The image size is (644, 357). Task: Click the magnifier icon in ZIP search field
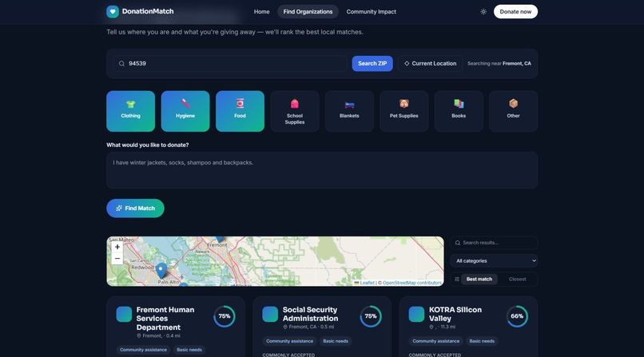click(x=121, y=64)
